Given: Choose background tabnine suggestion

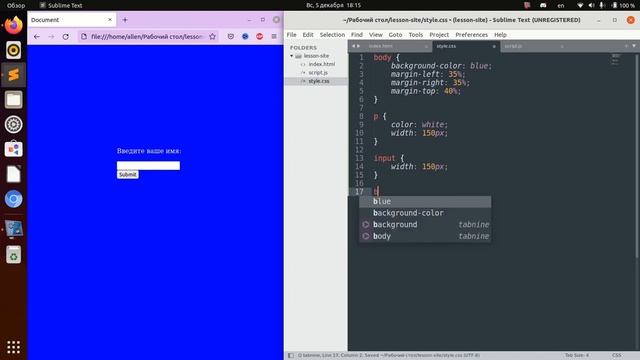Looking at the screenshot, I should coord(425,224).
